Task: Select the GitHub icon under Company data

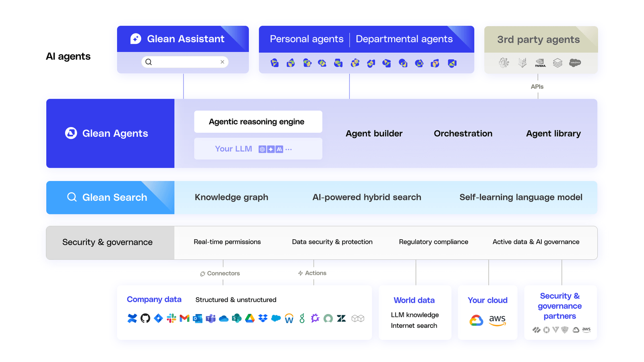Action: pyautogui.click(x=146, y=318)
